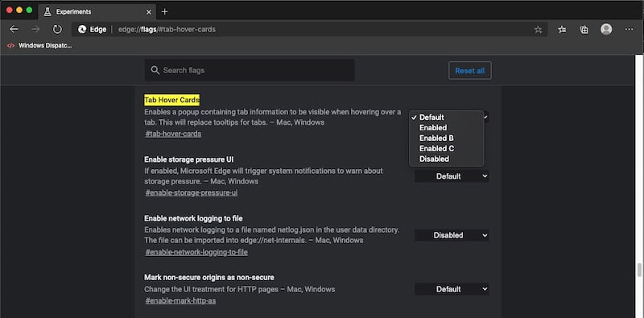Open the Collections icon
Viewport: 644px width, 318px height.
[x=584, y=29]
